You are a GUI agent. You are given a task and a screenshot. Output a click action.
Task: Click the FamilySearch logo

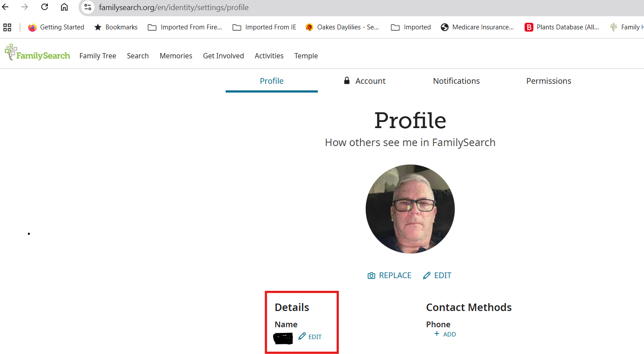coord(37,53)
